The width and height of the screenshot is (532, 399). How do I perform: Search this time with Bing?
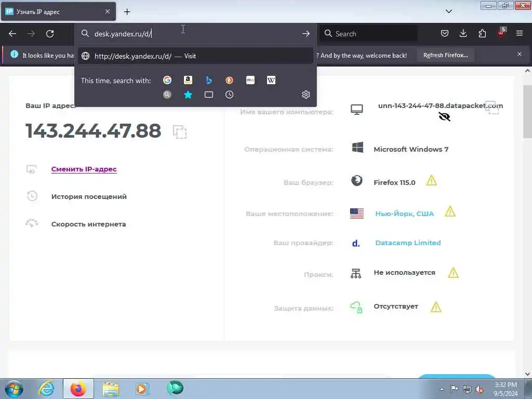click(x=209, y=80)
